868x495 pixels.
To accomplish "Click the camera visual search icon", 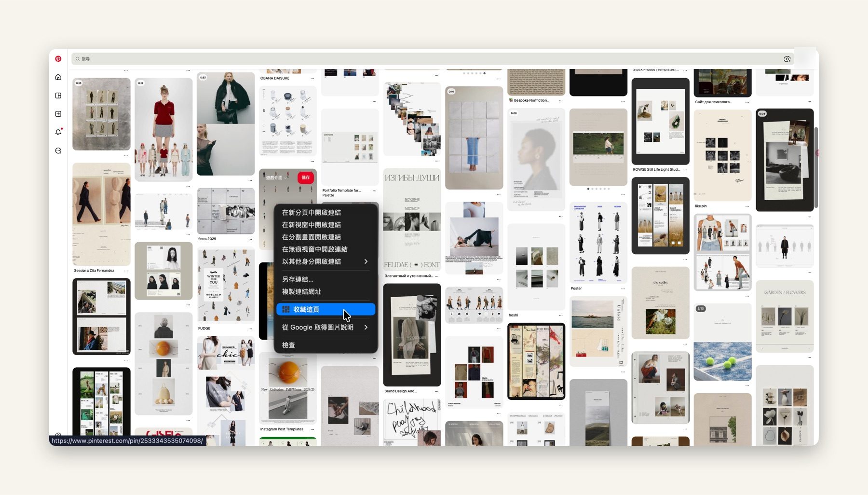I will coord(787,59).
